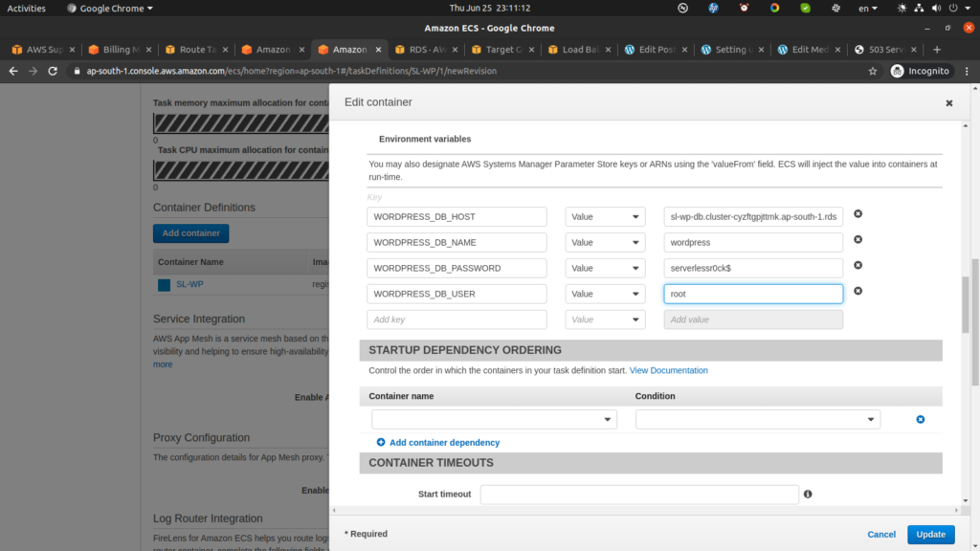Open Value dropdown for WORDPRESS_DB_PASSWORD
This screenshot has width=980, height=551.
[605, 268]
